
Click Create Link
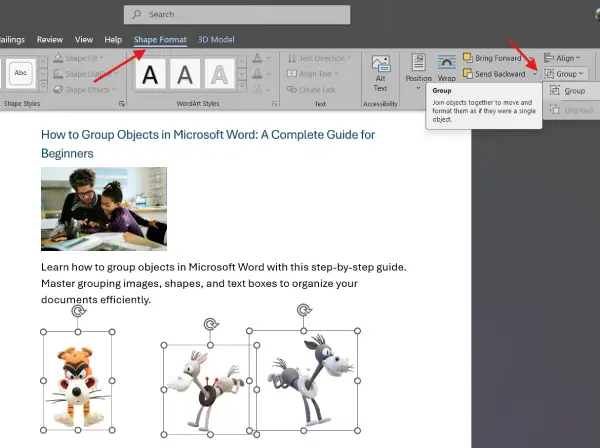[x=311, y=90]
